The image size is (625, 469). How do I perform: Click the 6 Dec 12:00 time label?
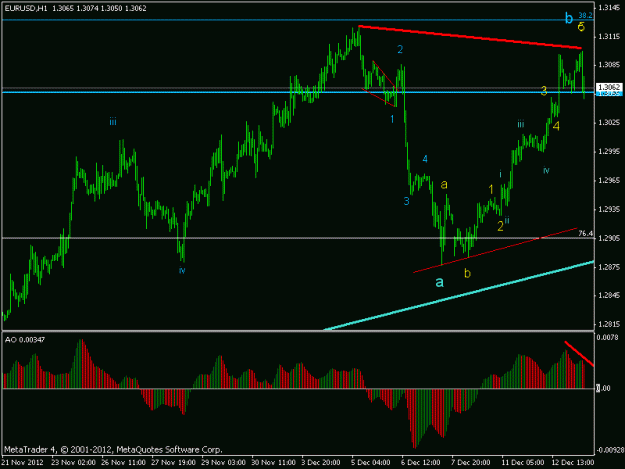pyautogui.click(x=421, y=463)
